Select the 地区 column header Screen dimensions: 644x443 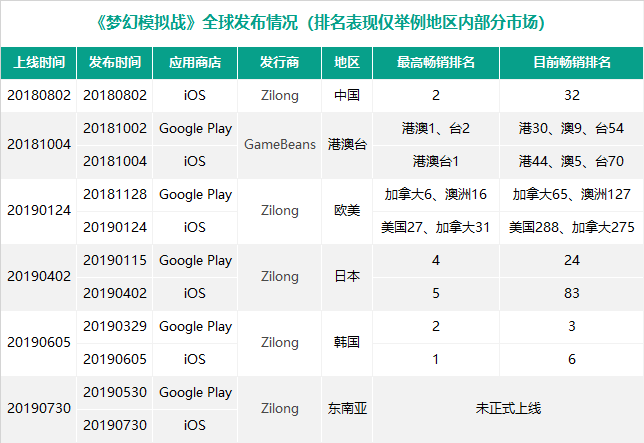coord(347,63)
